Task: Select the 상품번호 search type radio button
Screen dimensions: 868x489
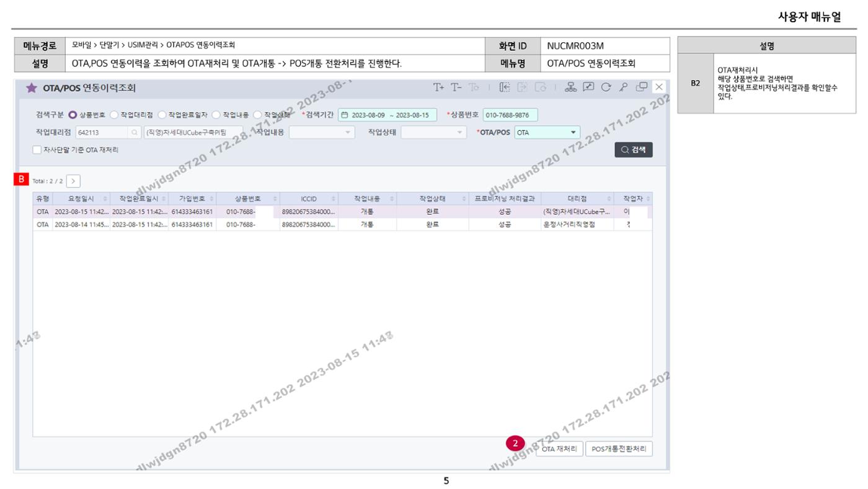Action: pos(71,115)
